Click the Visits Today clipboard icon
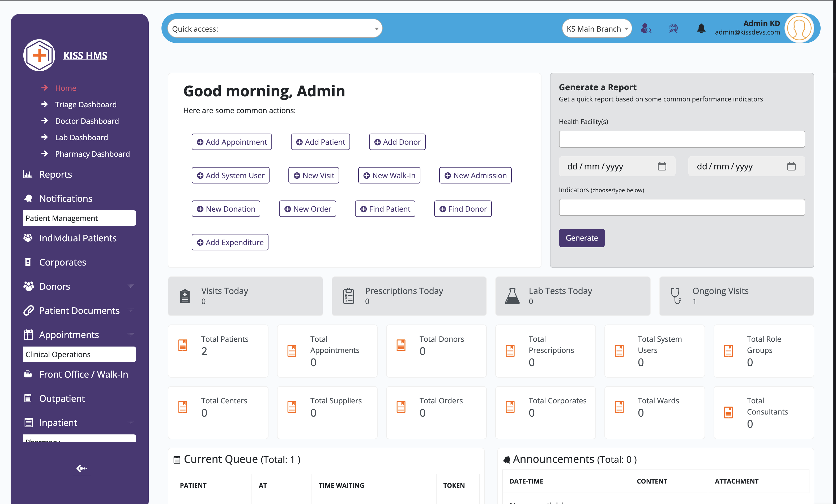836x504 pixels. coord(185,296)
